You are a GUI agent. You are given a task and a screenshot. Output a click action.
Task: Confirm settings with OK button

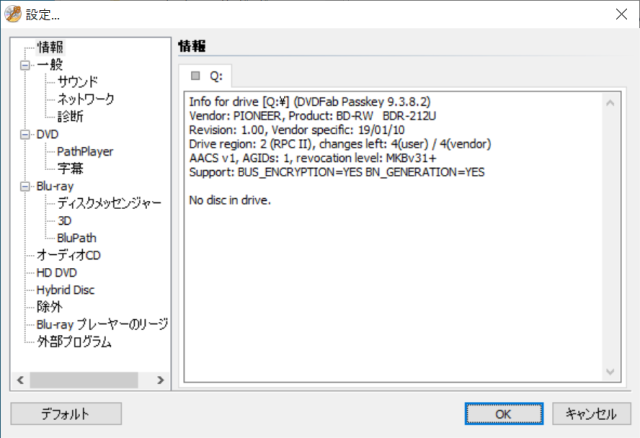[504, 414]
